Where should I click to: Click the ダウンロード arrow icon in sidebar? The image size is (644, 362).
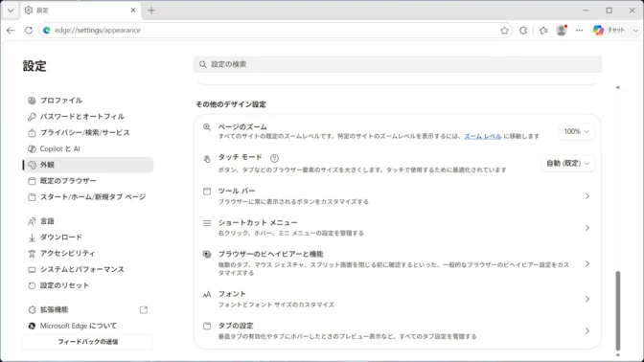(x=32, y=238)
